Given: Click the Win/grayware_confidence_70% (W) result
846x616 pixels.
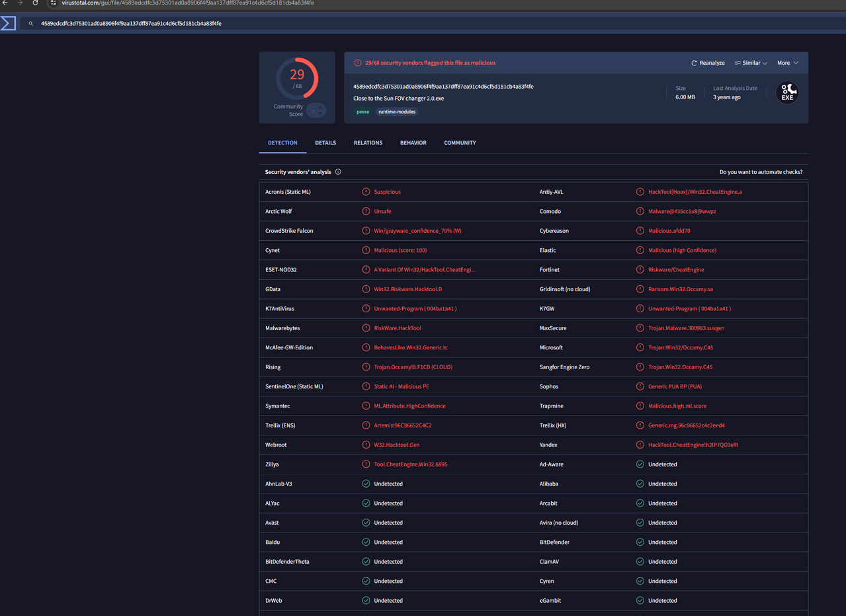Looking at the screenshot, I should tap(417, 231).
